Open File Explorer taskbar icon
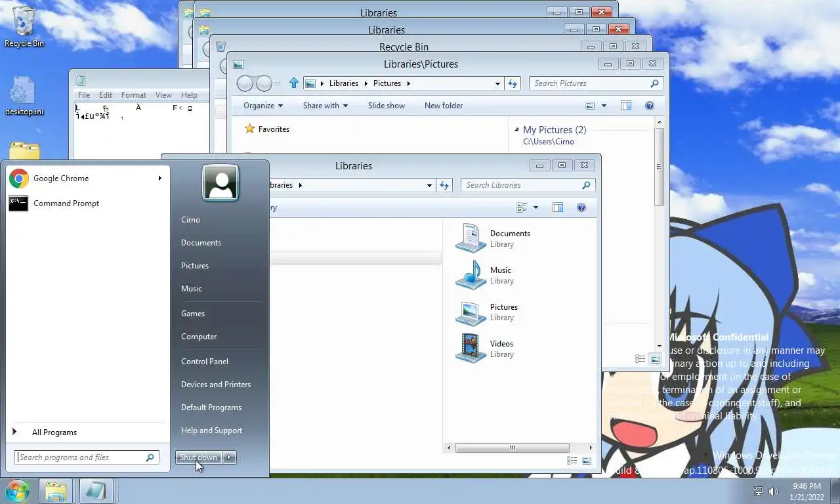The height and width of the screenshot is (504, 840). pos(56,491)
